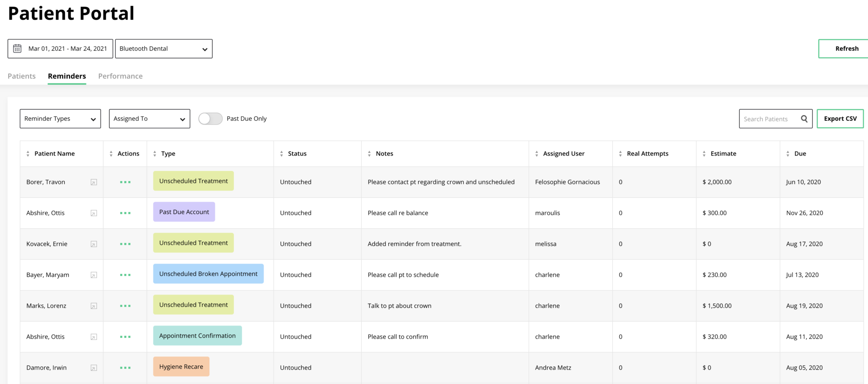Open Bluetooth Dental practice dropdown

(164, 49)
